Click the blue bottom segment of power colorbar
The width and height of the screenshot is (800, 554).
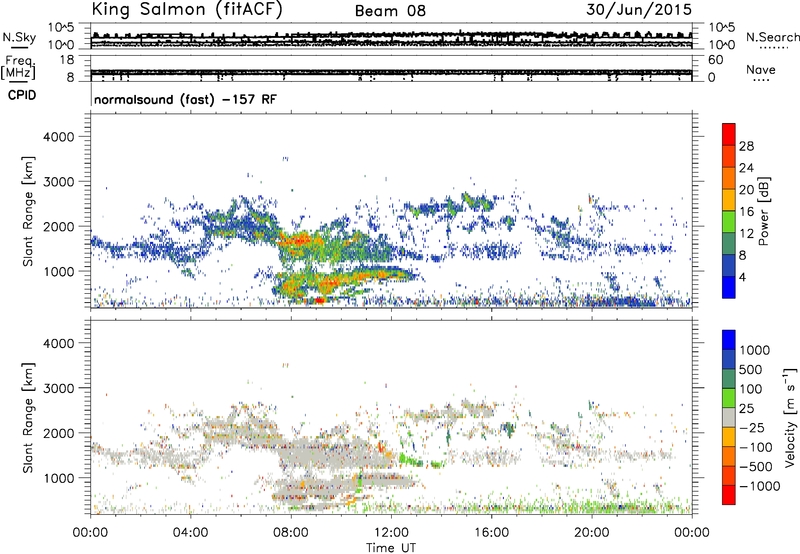(729, 287)
